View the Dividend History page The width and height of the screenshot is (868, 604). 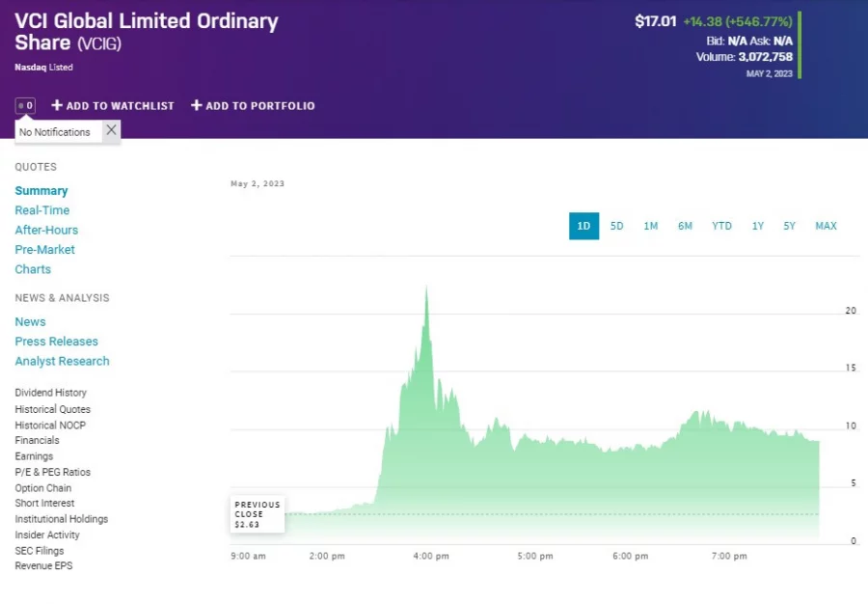point(50,393)
